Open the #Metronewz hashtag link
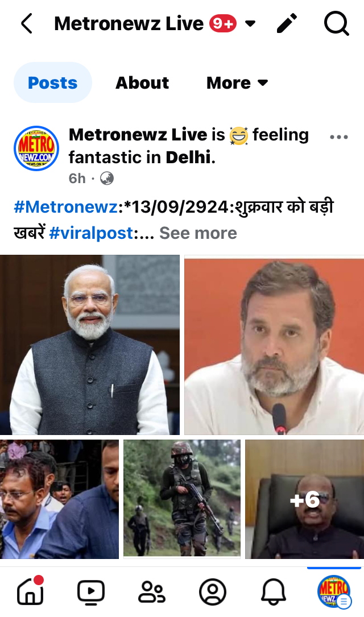 click(66, 207)
